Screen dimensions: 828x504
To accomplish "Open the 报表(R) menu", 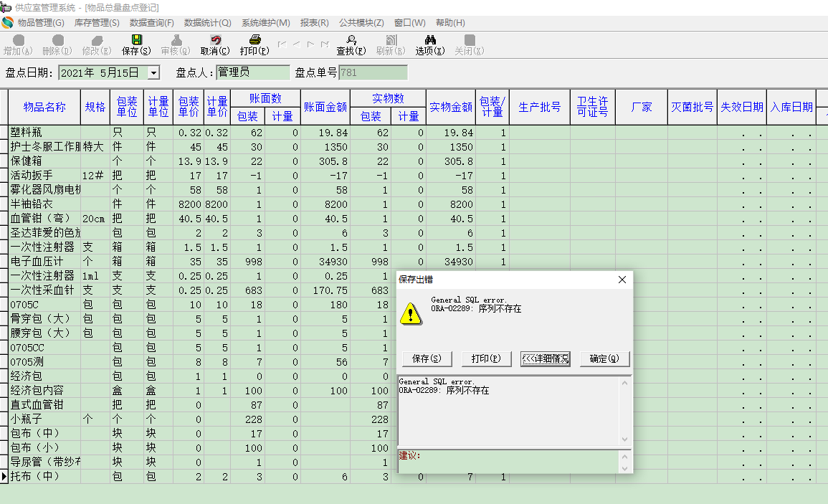I will click(x=314, y=23).
